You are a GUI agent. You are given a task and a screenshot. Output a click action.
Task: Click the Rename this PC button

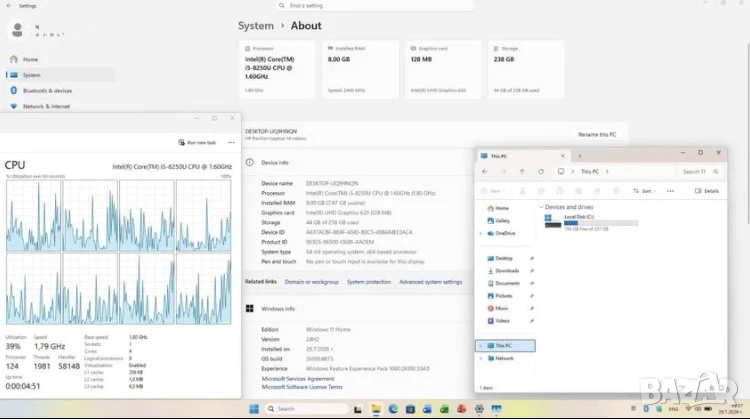coord(597,134)
